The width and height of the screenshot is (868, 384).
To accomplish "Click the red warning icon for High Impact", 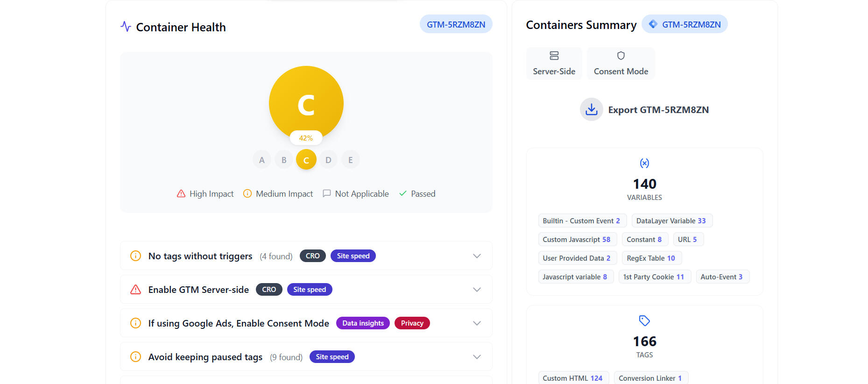I will pos(181,193).
